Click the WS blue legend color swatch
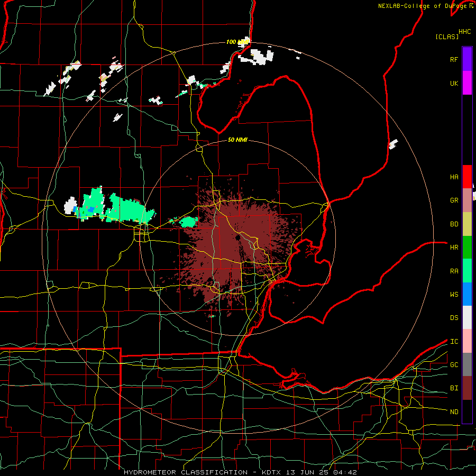This screenshot has width=476, height=476. [x=467, y=294]
